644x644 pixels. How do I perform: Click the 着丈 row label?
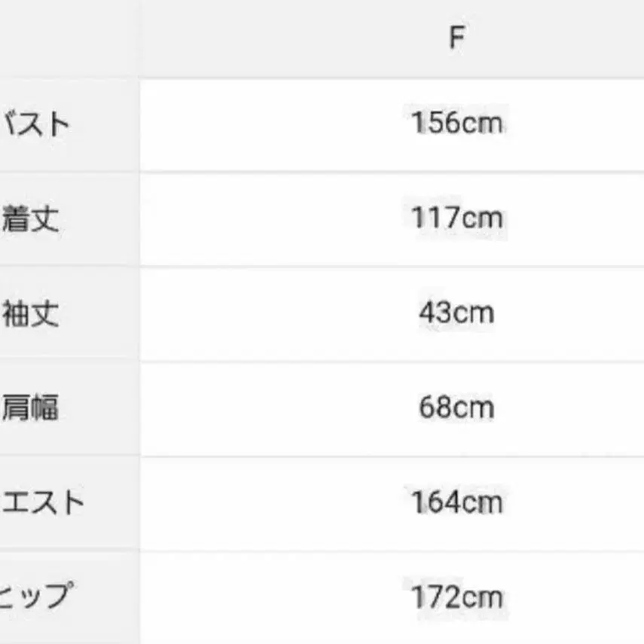[x=32, y=219]
